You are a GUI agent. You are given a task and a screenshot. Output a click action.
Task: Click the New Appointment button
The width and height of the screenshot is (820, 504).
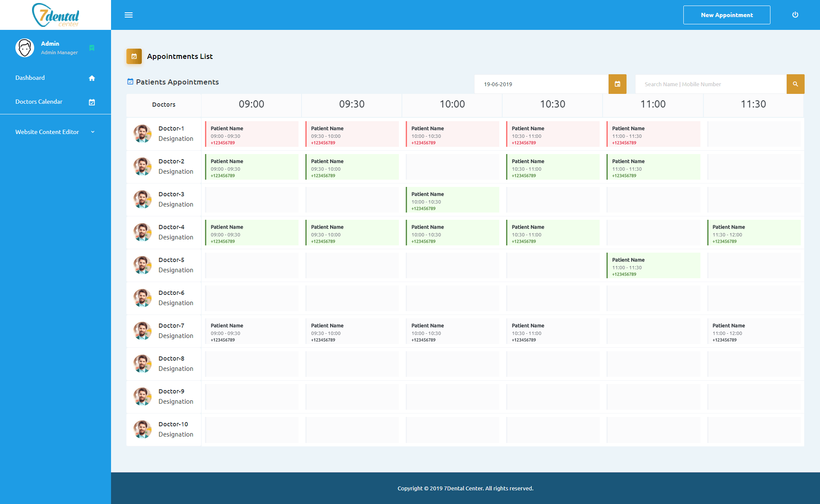(726, 15)
